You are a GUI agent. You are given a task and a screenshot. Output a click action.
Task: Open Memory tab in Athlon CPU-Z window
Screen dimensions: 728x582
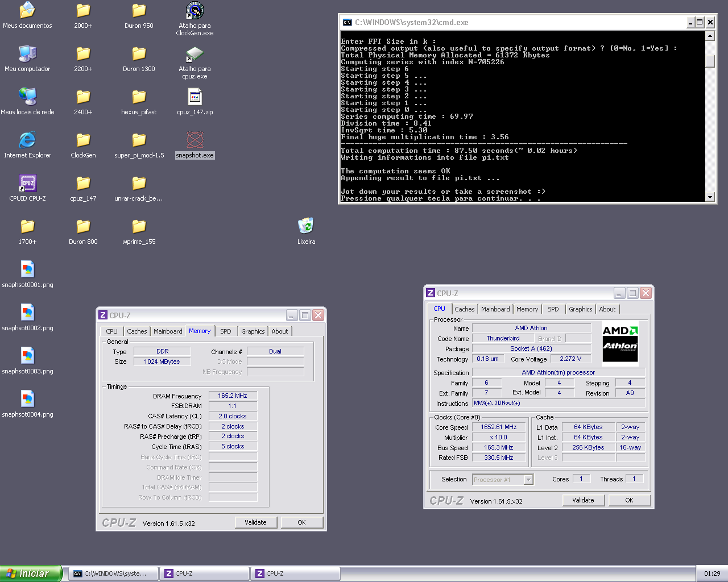pyautogui.click(x=527, y=309)
